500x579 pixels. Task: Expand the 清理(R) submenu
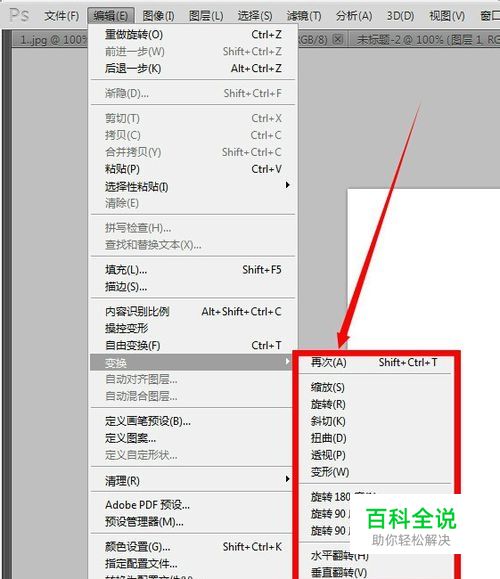pyautogui.click(x=191, y=480)
